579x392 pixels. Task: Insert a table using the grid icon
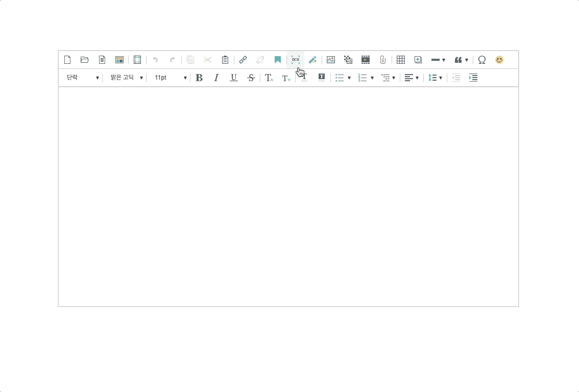tap(401, 60)
